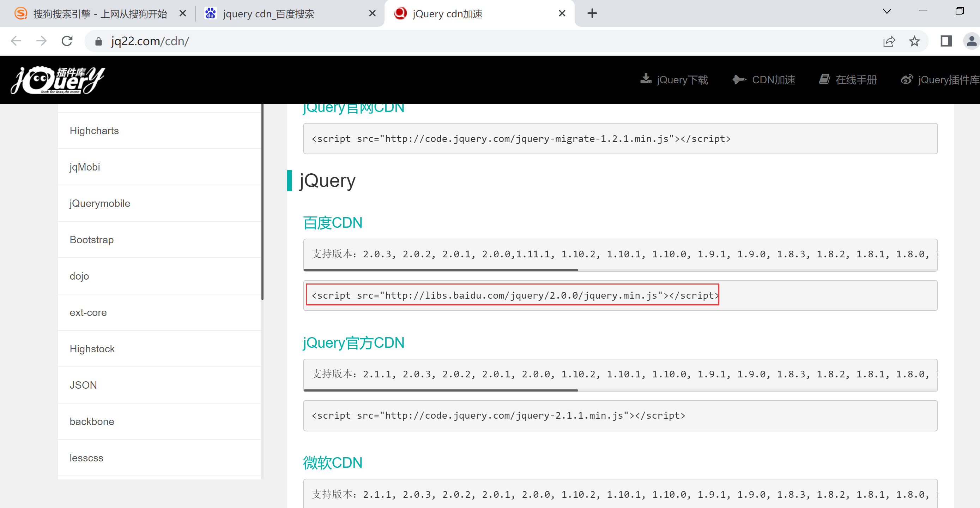The width and height of the screenshot is (980, 508).
Task: Click the 在线手册 book icon
Action: pos(824,79)
